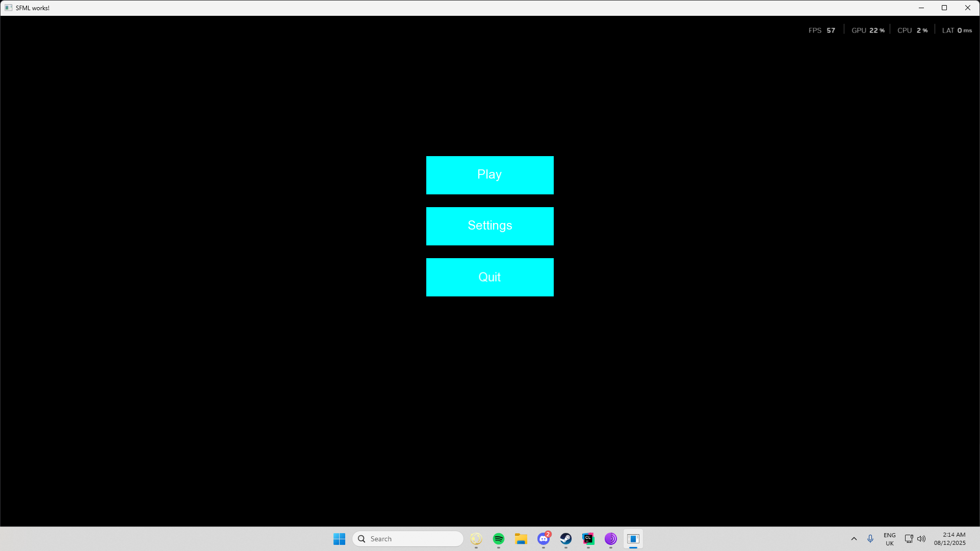
Task: Select the running SFML app taskbar icon
Action: tap(633, 539)
